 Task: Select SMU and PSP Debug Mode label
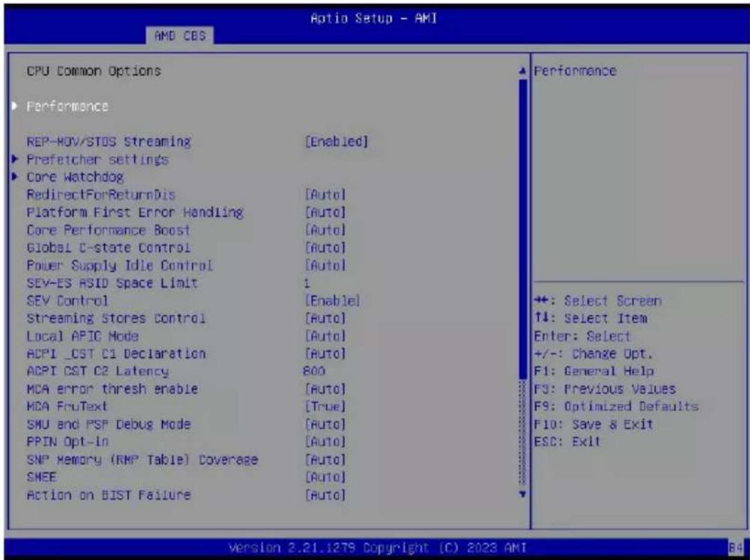pyautogui.click(x=108, y=425)
